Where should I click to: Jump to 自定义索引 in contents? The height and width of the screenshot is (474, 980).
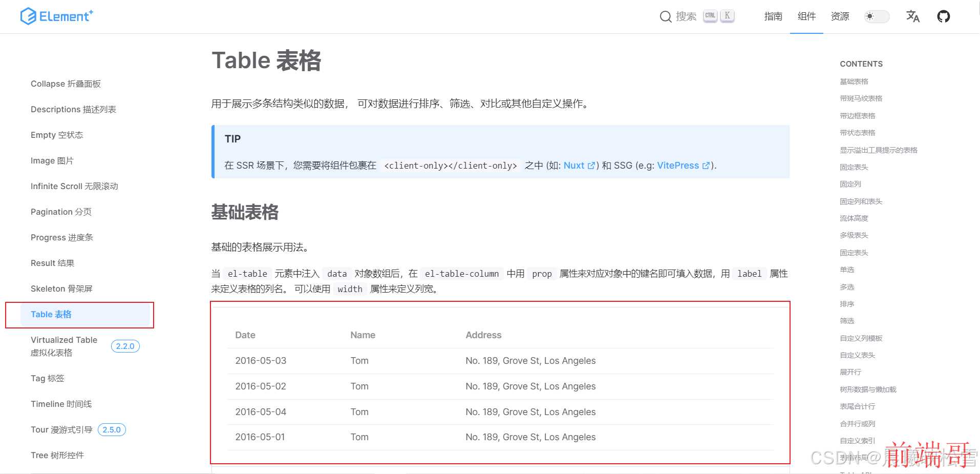click(858, 441)
